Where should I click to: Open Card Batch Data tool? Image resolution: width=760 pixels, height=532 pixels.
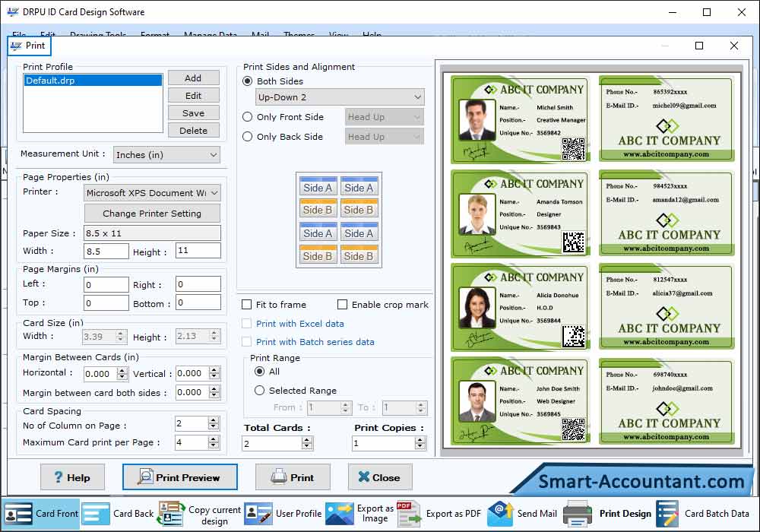tap(703, 514)
